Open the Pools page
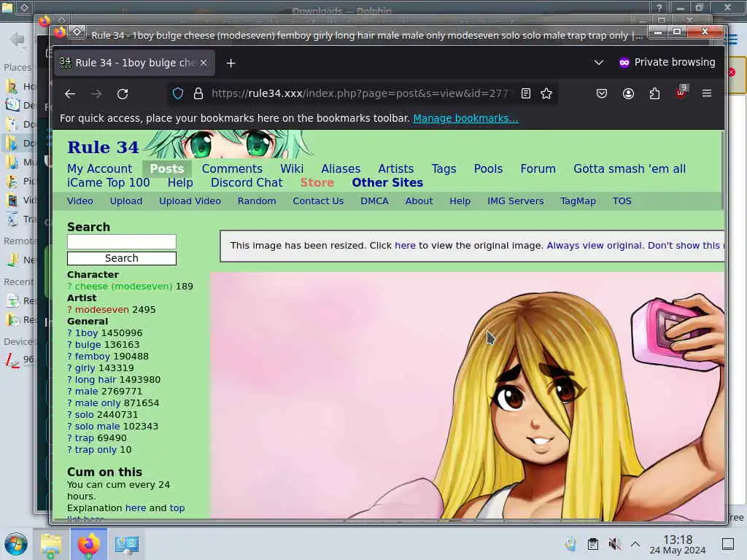This screenshot has width=747, height=560. (488, 168)
